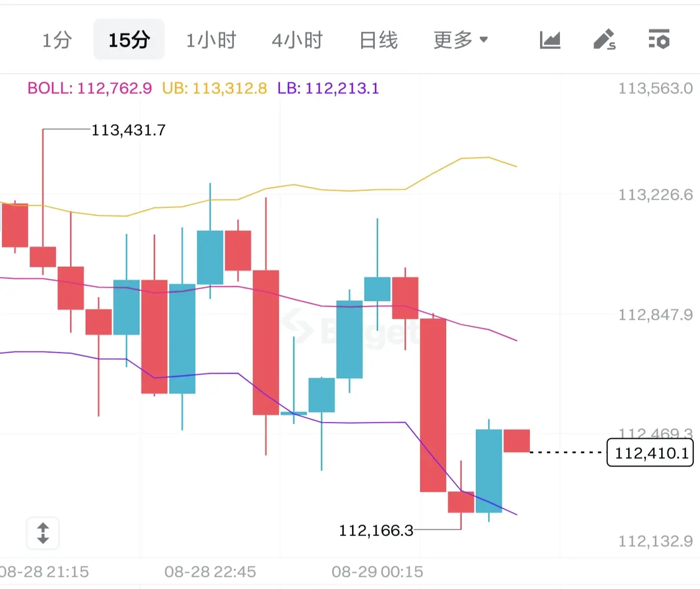Click the 113,563.0 price axis label
The width and height of the screenshot is (700, 589).
coord(655,88)
